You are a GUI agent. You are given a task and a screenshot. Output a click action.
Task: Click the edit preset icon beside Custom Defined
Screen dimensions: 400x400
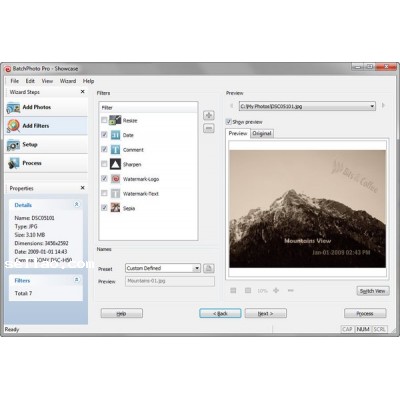209,268
